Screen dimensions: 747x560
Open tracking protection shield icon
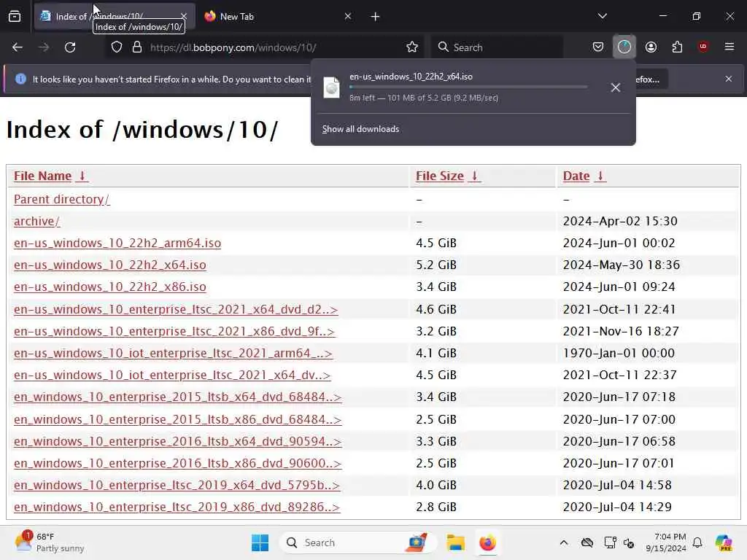pyautogui.click(x=117, y=47)
